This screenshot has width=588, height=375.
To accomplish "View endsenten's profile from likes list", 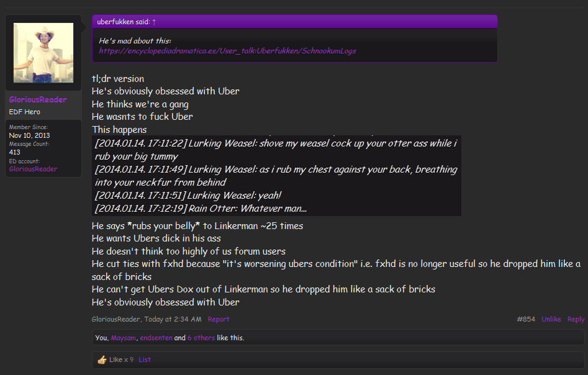I will point(156,338).
